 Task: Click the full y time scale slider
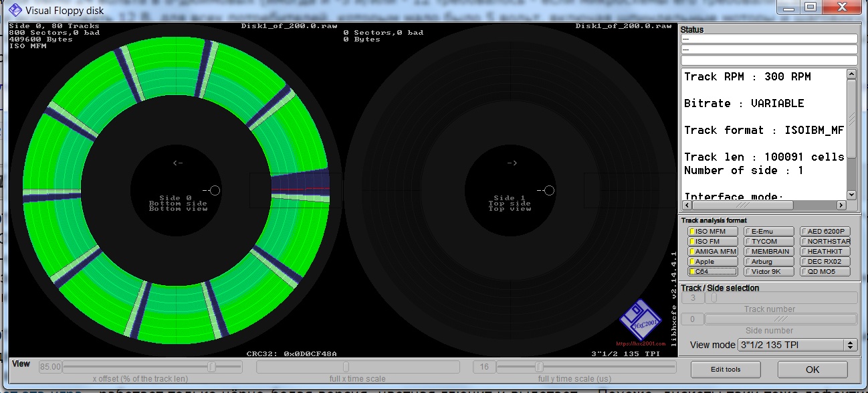[x=539, y=367]
